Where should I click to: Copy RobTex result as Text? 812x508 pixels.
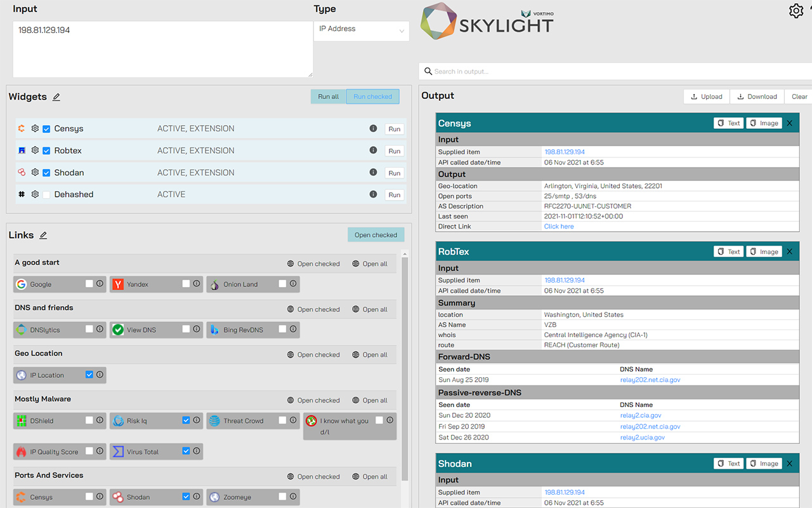coord(728,251)
